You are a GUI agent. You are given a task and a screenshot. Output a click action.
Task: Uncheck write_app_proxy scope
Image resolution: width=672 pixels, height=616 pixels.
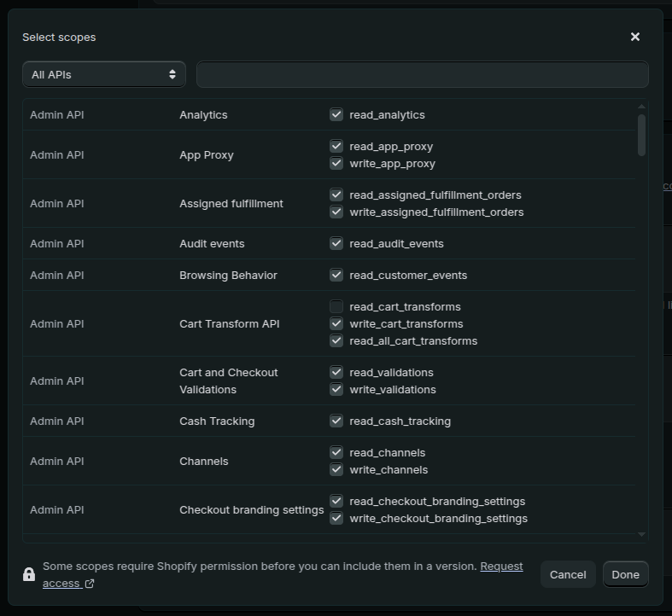coord(336,163)
